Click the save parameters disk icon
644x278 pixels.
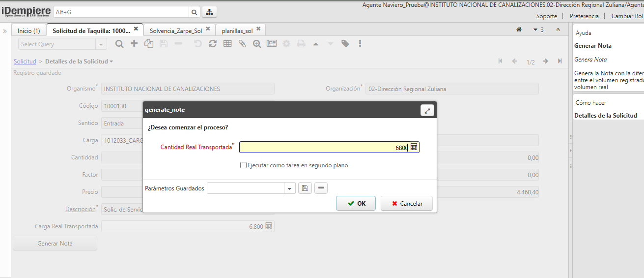pyautogui.click(x=305, y=188)
